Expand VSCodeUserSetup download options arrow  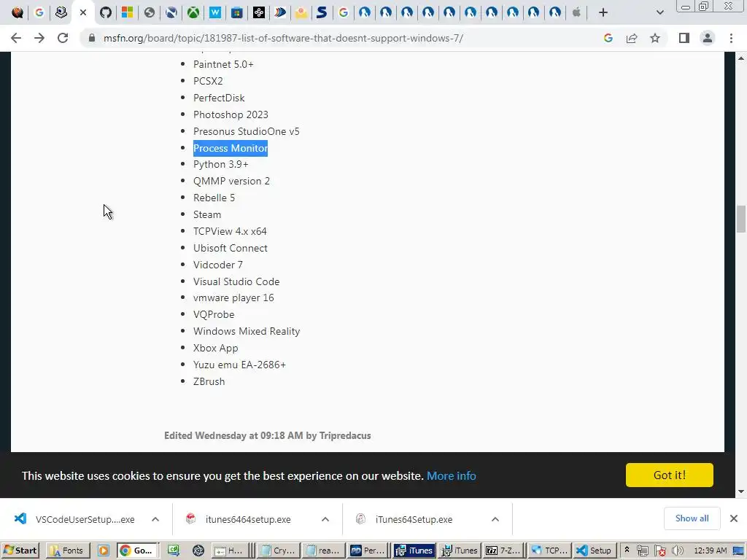[155, 519]
